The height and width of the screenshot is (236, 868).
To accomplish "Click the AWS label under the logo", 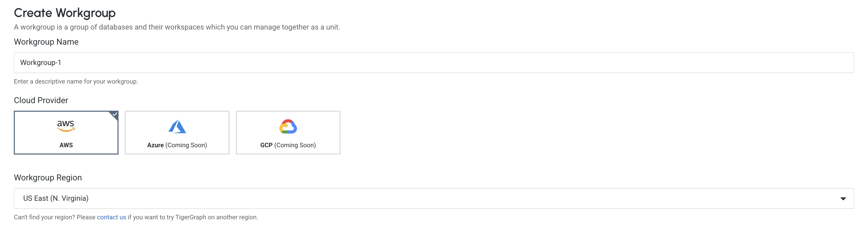I will click(x=66, y=145).
